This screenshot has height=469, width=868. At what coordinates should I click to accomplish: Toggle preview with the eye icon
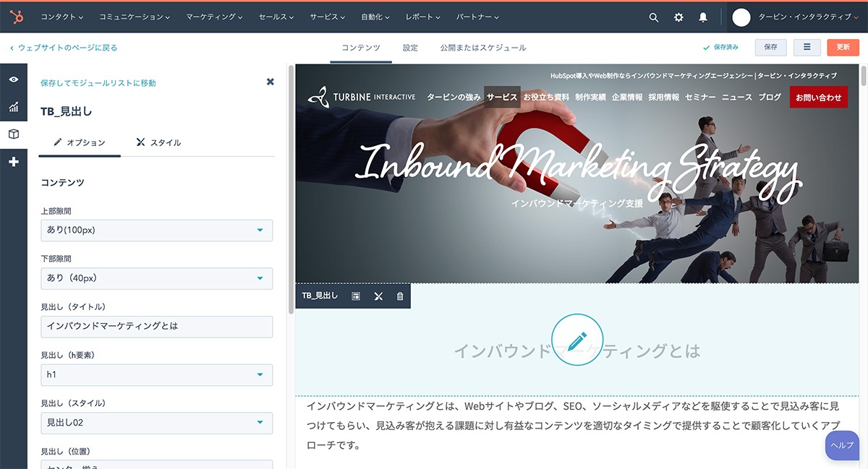click(x=14, y=79)
